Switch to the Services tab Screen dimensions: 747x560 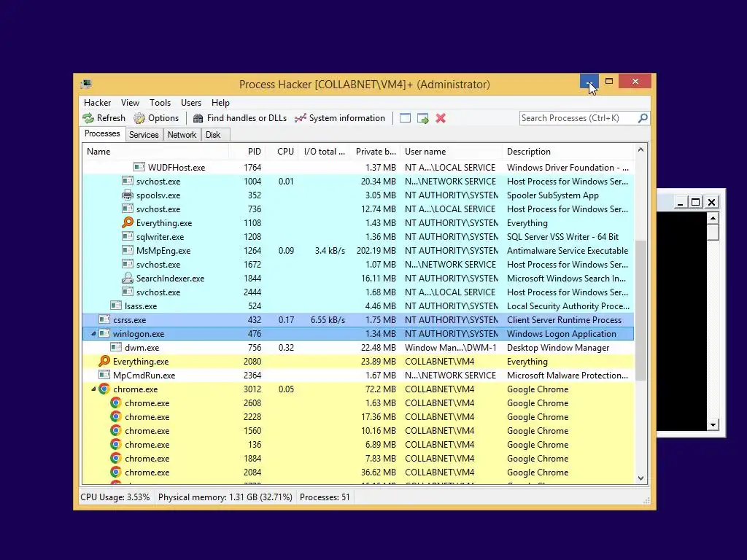144,135
